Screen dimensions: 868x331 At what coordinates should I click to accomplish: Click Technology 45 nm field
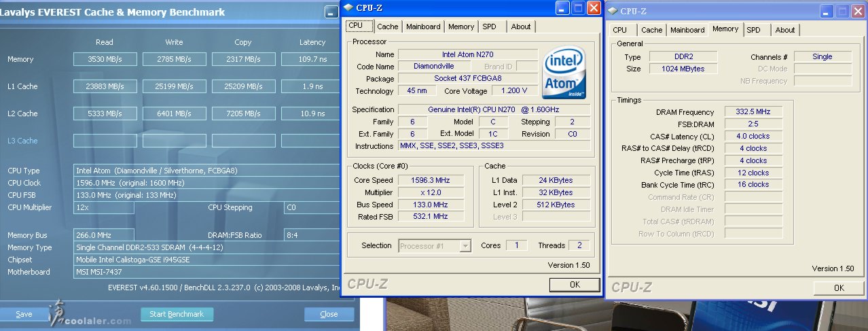(x=417, y=90)
